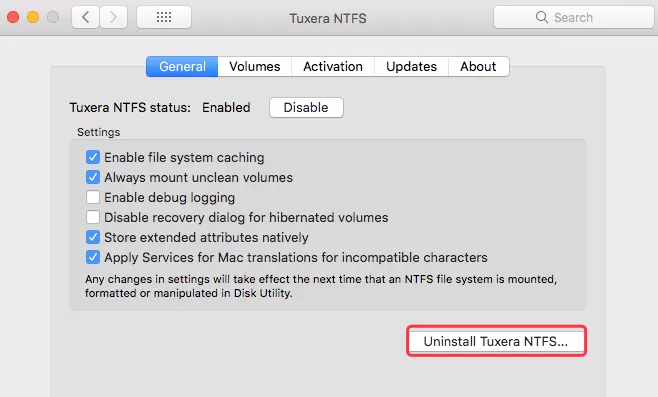The width and height of the screenshot is (658, 397).
Task: Focus the Search field
Action: point(574,17)
